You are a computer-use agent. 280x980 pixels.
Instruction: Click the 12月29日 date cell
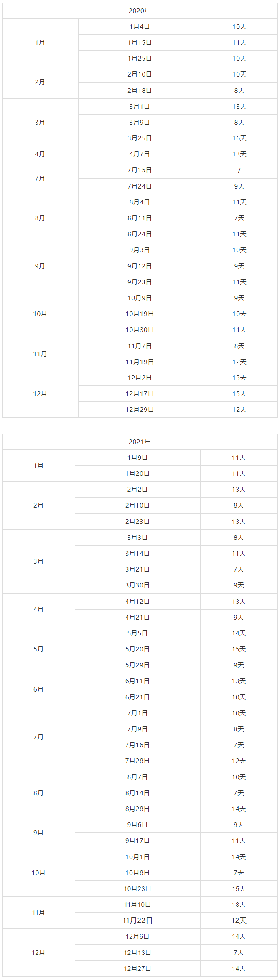click(140, 410)
